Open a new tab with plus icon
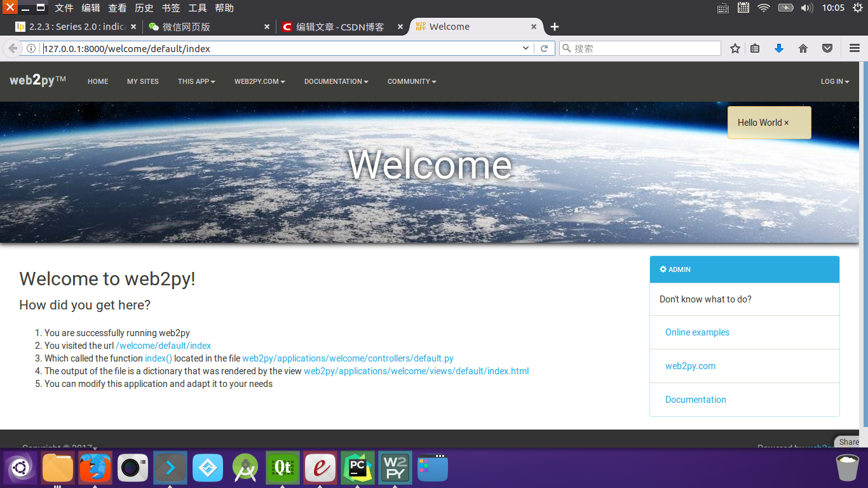Screen dimensions: 868x488 pos(555,27)
